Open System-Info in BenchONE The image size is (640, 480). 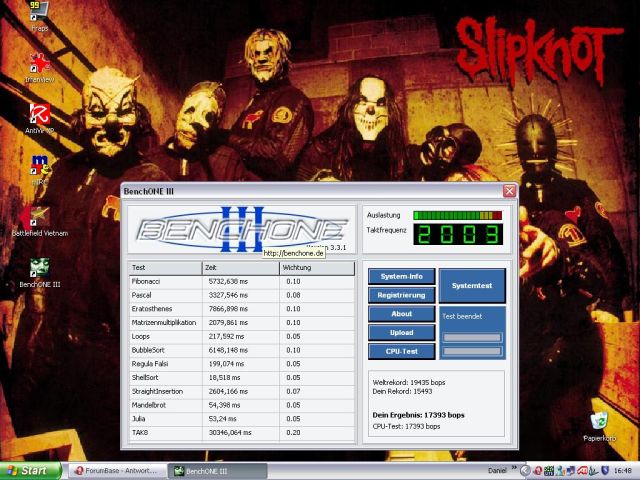402,276
